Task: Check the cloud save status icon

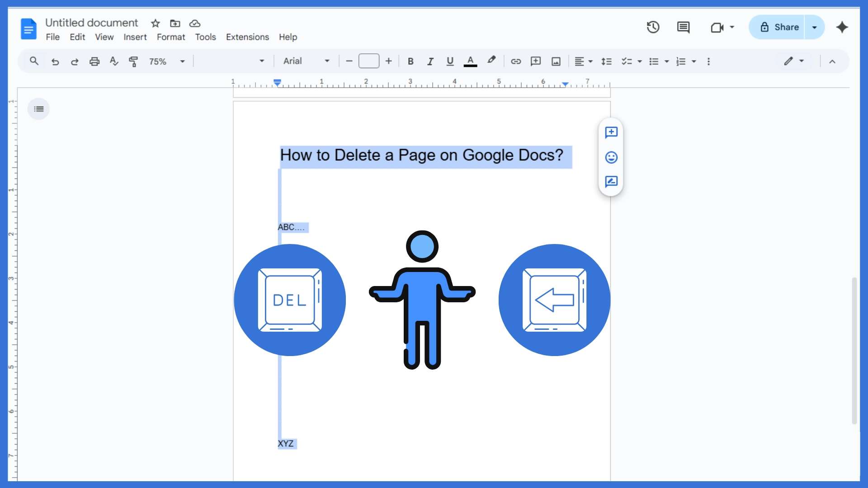Action: [x=195, y=23]
